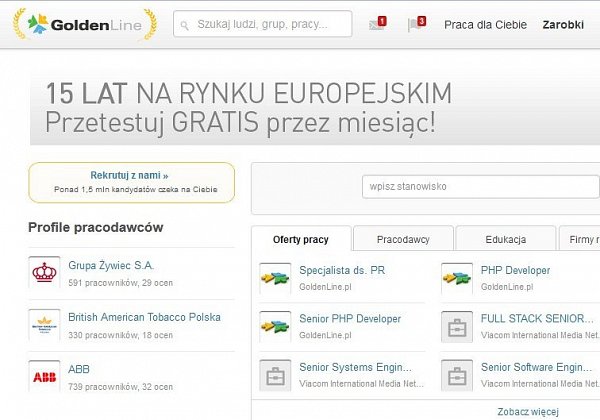The image size is (600, 420).
Task: Switch to the Edukacja tab
Action: (x=505, y=239)
